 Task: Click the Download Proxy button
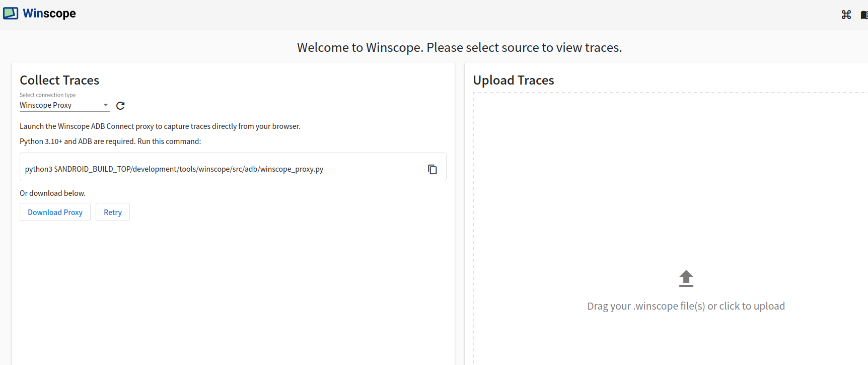[x=55, y=212]
